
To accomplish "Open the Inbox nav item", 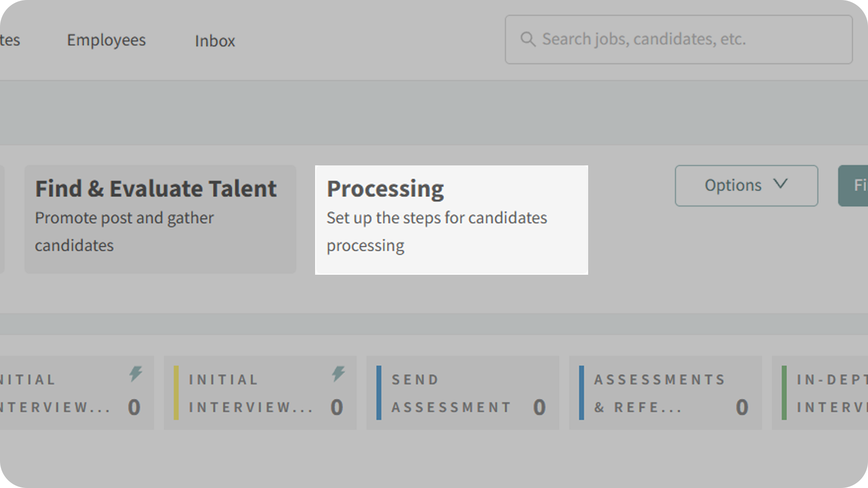I will point(215,41).
